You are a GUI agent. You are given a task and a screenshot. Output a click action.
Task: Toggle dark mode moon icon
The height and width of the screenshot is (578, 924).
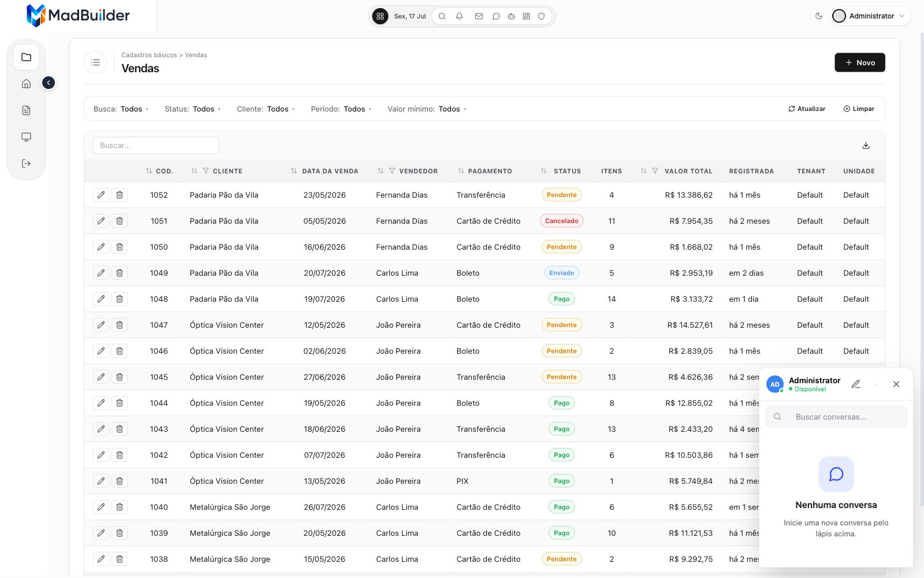tap(818, 16)
